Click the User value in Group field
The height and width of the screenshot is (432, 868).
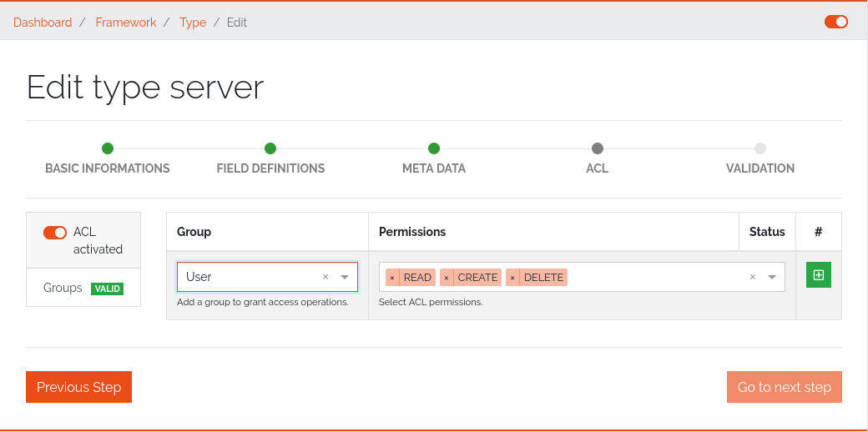tap(199, 277)
